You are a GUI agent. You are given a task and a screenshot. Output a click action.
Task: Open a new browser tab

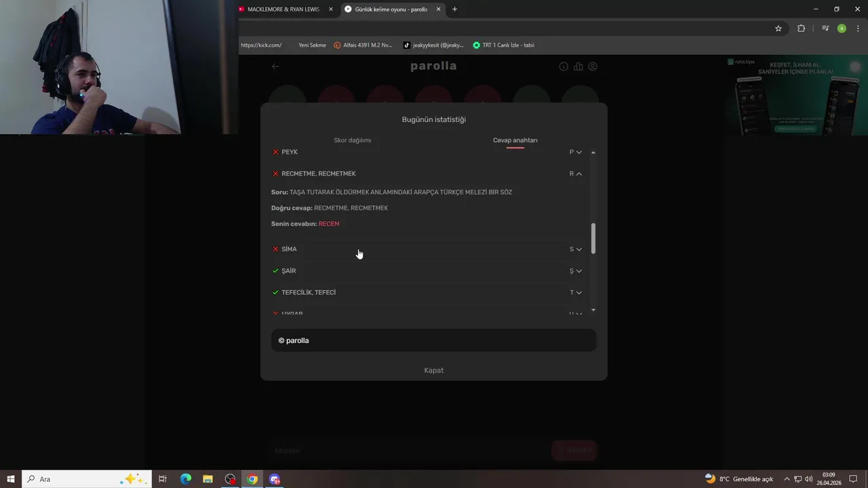(x=454, y=9)
